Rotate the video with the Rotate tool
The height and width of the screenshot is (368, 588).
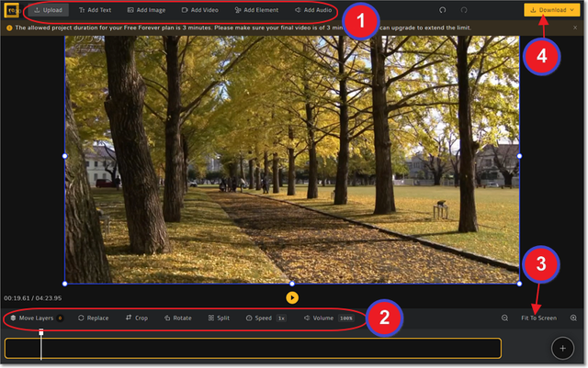tap(177, 318)
